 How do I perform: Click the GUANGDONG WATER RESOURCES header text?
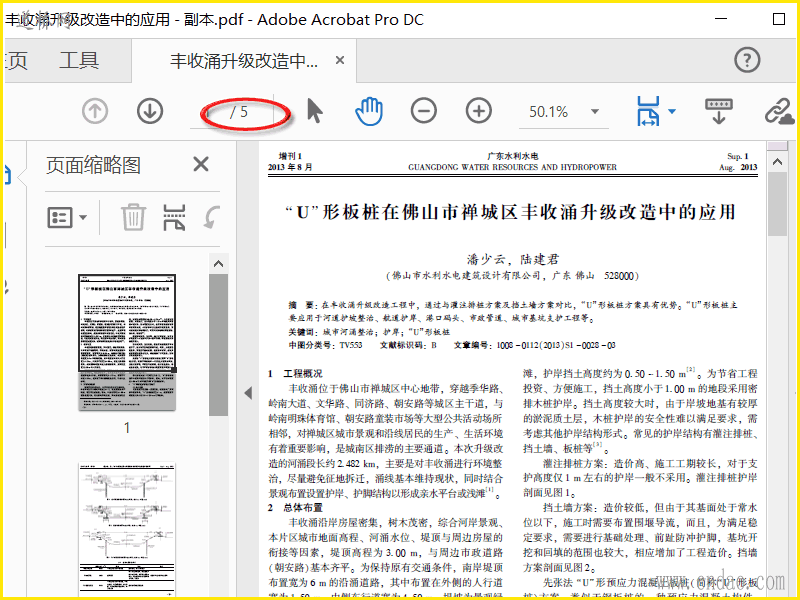[x=512, y=167]
